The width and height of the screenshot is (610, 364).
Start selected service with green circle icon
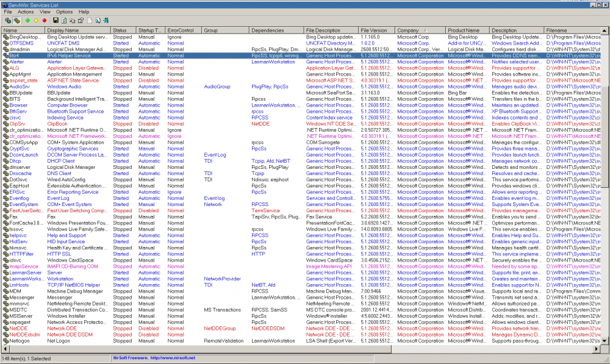point(27,20)
